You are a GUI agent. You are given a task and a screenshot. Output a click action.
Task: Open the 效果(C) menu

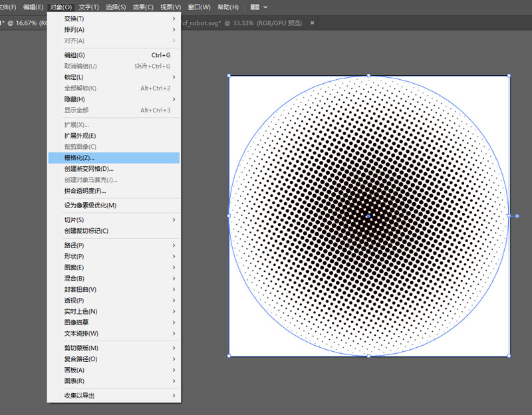[143, 7]
